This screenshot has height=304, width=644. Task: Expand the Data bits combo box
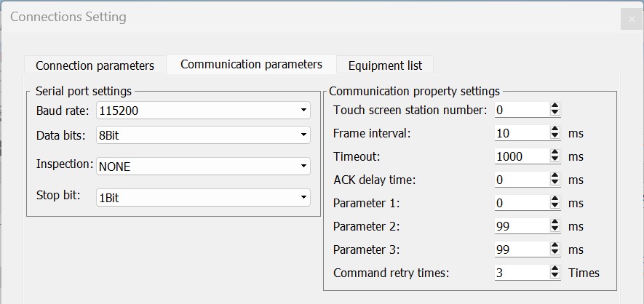tap(203, 135)
